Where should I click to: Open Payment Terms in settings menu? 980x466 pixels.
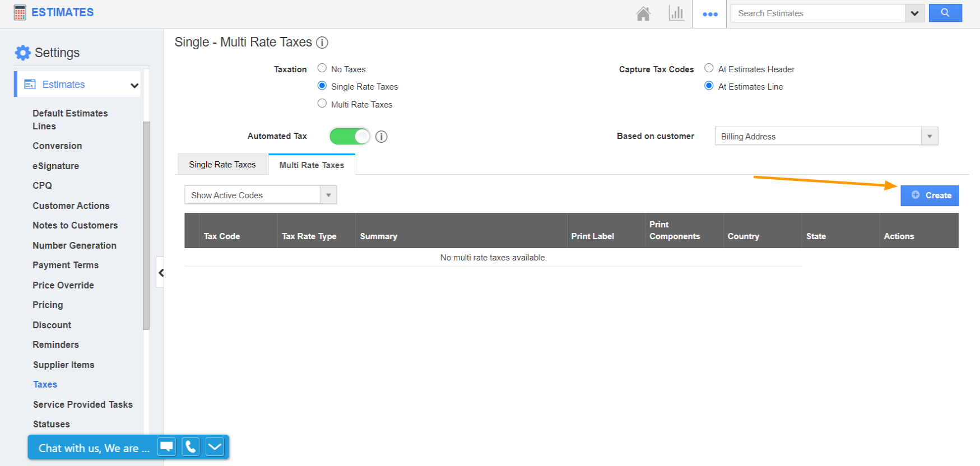(66, 265)
